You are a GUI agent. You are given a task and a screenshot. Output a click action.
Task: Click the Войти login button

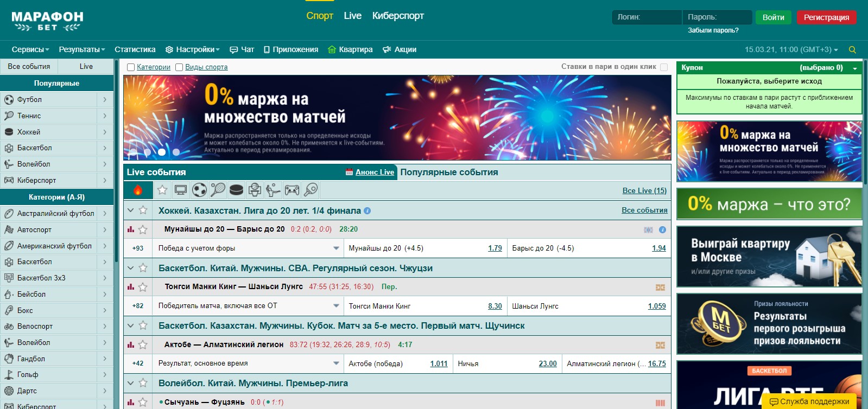click(774, 17)
